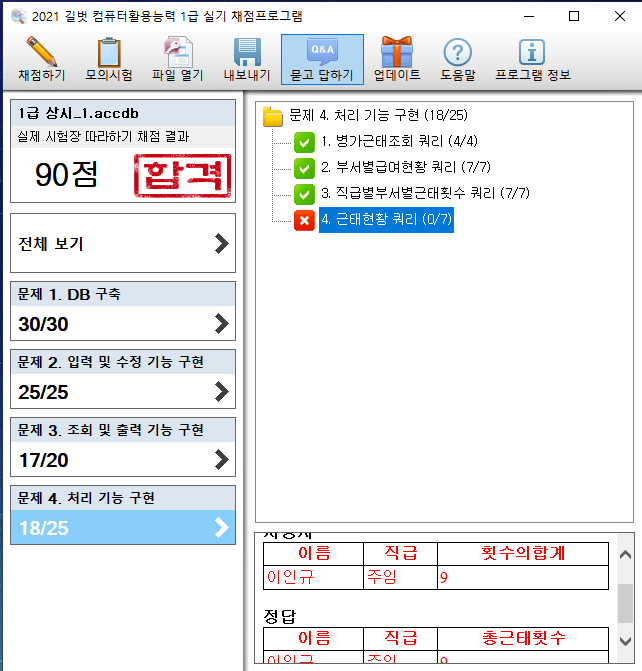Open 문제 2. 입력 및 수정 기능 구현
The image size is (642, 671).
click(123, 378)
